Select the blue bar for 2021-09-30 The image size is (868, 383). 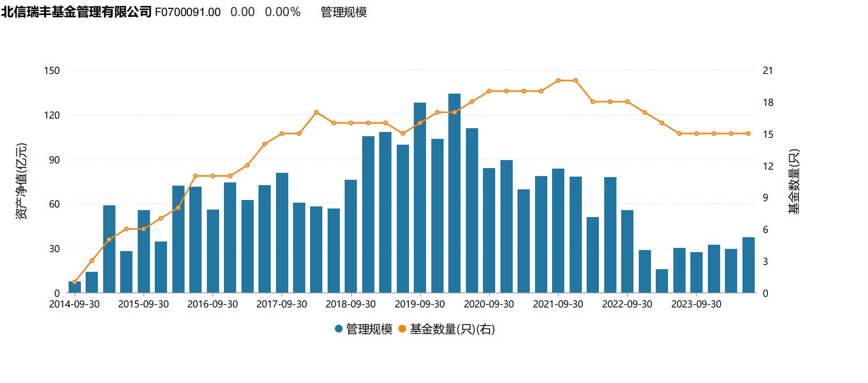[x=558, y=230]
